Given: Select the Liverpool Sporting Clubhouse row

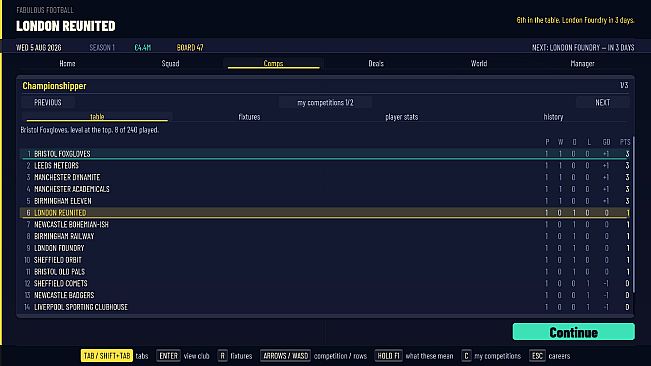Looking at the screenshot, I should point(326,307).
